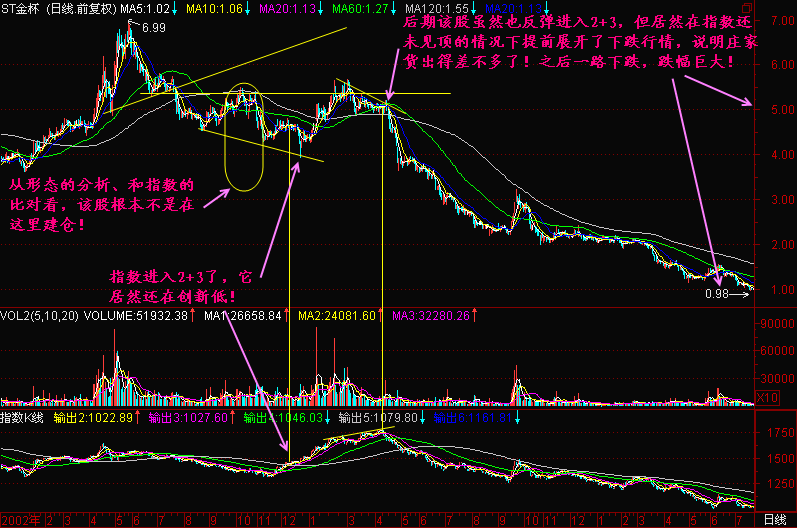
Task: Open the 日线 period selector at bottom right
Action: [x=774, y=520]
